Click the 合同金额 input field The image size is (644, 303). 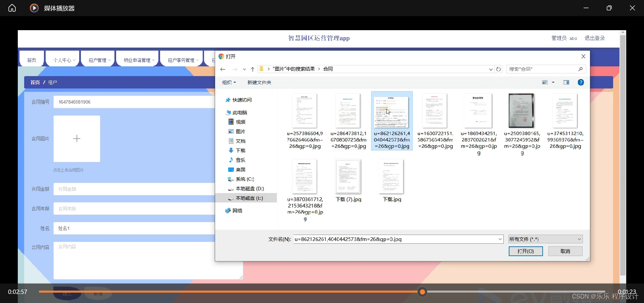tap(134, 189)
